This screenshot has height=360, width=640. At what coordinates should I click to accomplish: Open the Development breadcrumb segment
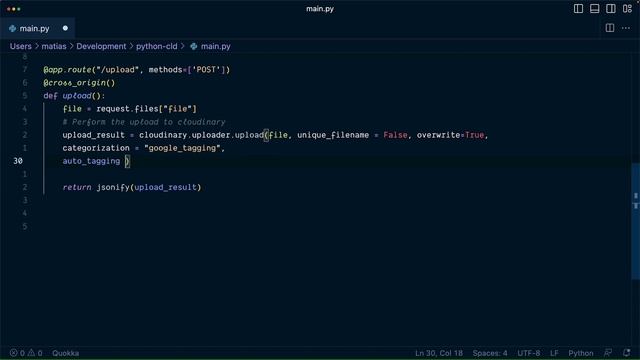[x=101, y=46]
